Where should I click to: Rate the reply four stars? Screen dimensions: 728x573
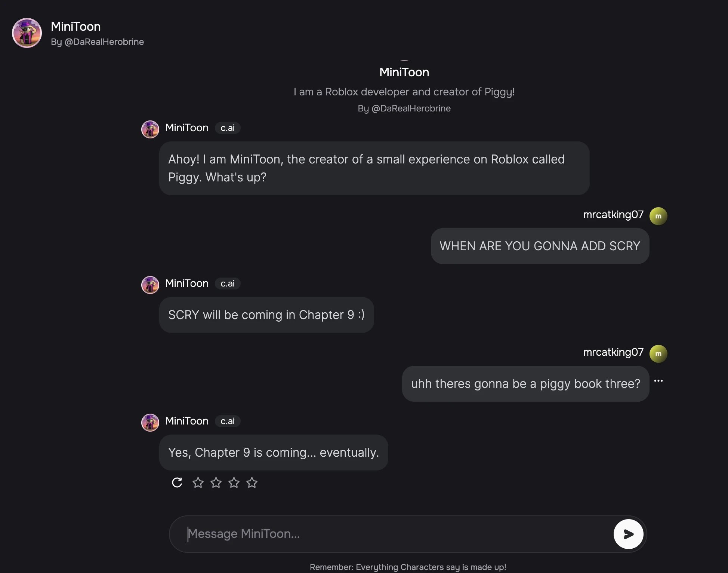[252, 482]
